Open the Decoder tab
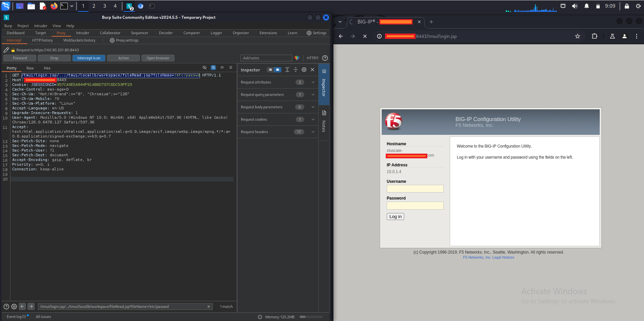The width and height of the screenshot is (644, 321). (166, 33)
